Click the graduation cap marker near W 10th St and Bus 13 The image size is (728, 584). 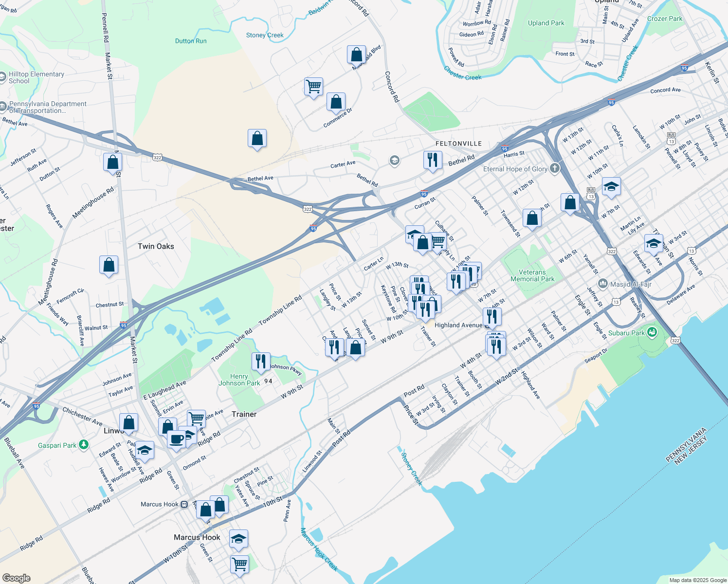[x=611, y=187]
